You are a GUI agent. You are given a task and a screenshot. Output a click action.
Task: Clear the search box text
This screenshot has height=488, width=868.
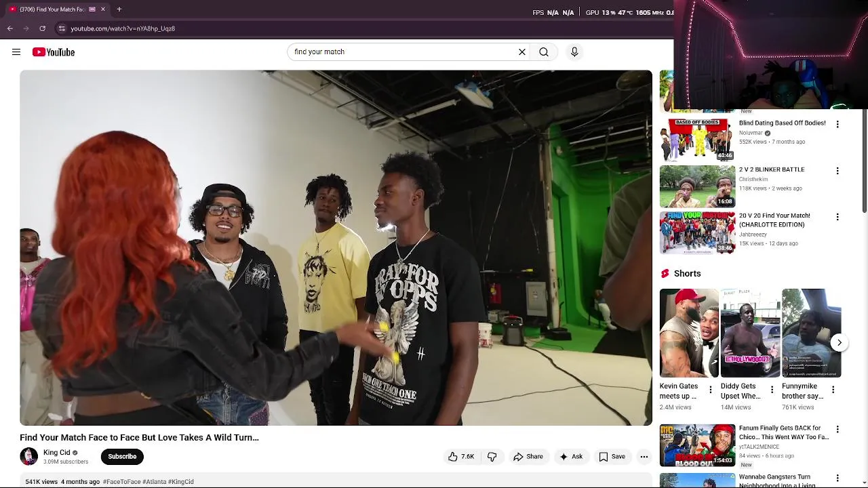point(522,52)
